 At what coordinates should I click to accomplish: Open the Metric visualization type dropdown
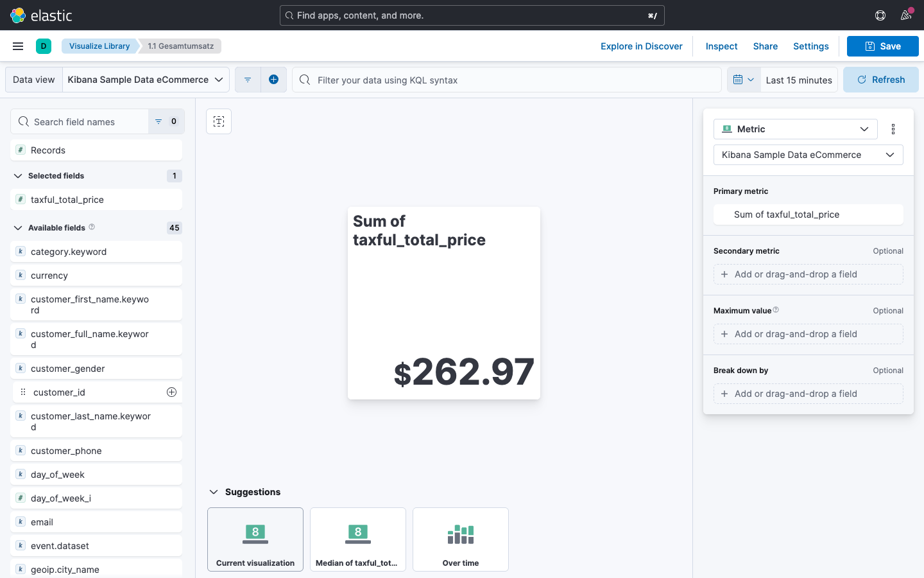tap(795, 129)
